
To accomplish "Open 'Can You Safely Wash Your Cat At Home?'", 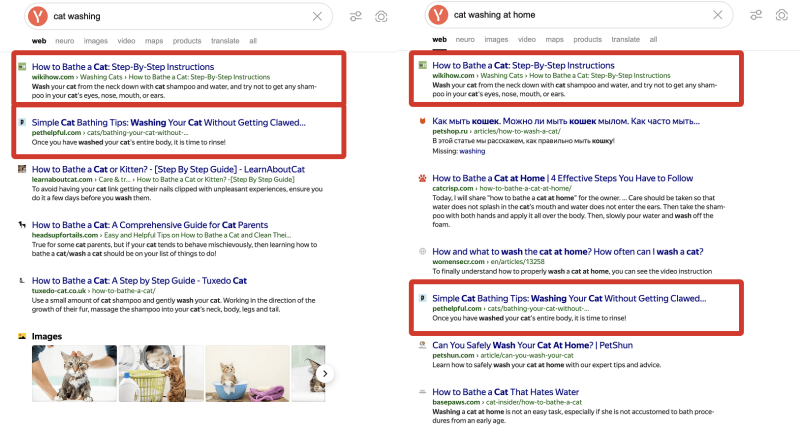I will pos(532,345).
